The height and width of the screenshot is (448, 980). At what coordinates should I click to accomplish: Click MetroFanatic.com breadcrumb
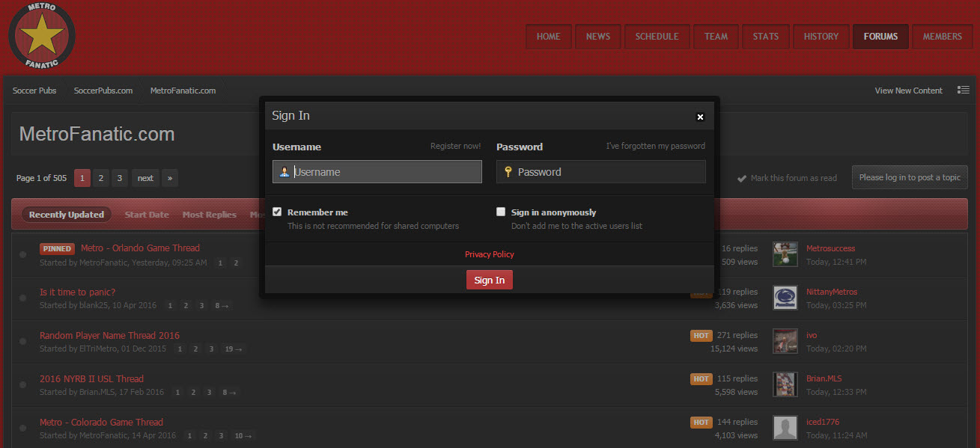pos(183,90)
